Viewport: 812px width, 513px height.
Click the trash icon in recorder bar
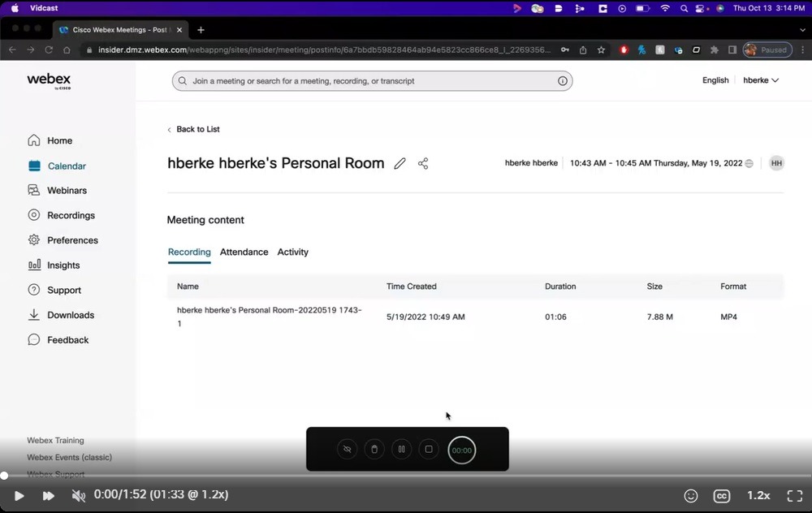pyautogui.click(x=374, y=450)
